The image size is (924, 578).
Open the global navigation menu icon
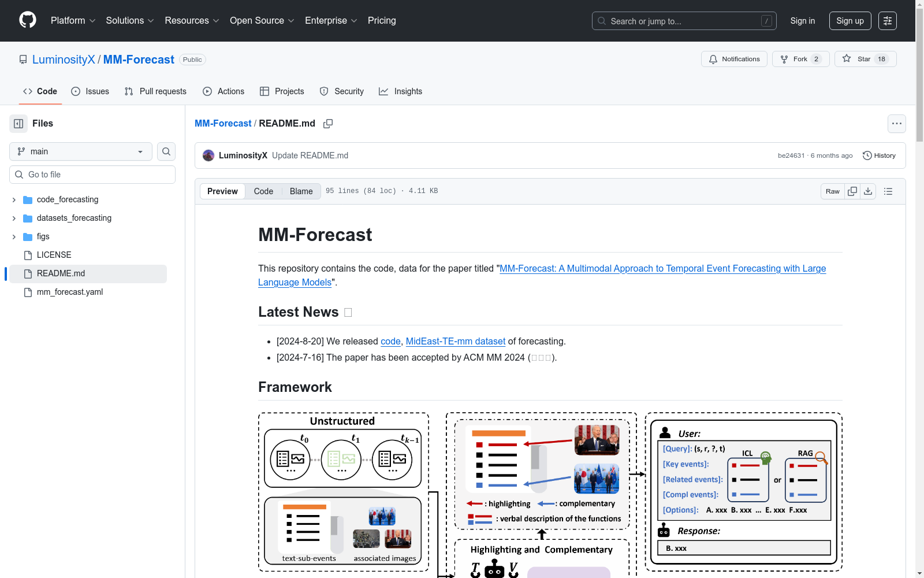tap(888, 21)
